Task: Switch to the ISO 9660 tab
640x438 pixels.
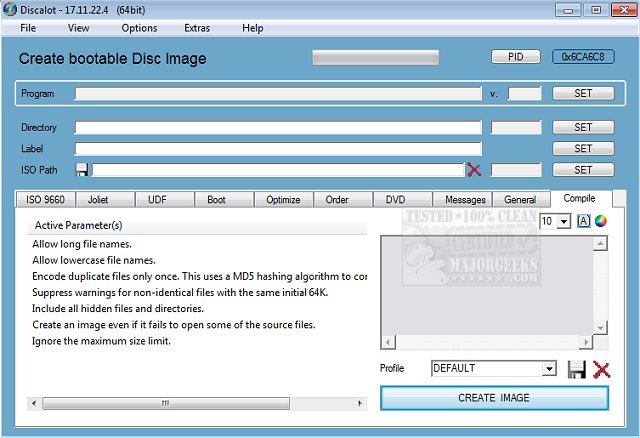Action: 45,200
